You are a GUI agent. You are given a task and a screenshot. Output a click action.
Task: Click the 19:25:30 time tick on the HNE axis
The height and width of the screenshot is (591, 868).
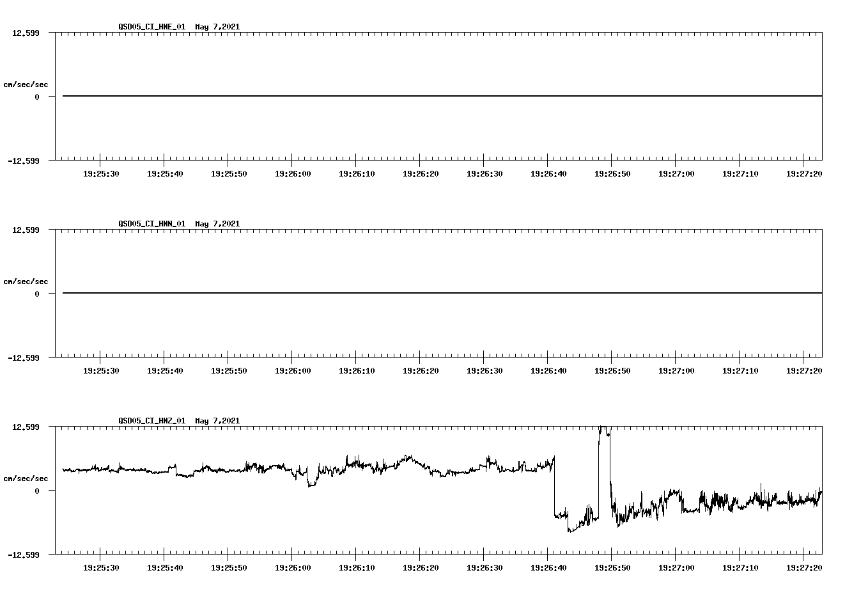coord(101,172)
